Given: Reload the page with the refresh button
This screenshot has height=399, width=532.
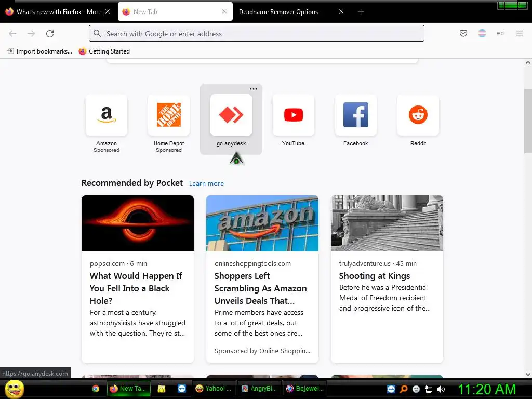Looking at the screenshot, I should [50, 34].
